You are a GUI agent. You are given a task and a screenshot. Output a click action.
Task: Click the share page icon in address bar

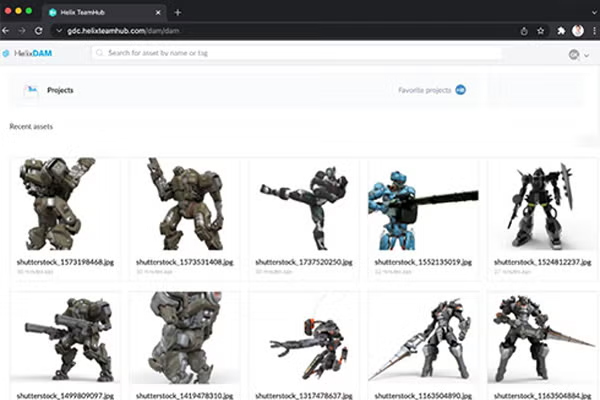click(524, 31)
